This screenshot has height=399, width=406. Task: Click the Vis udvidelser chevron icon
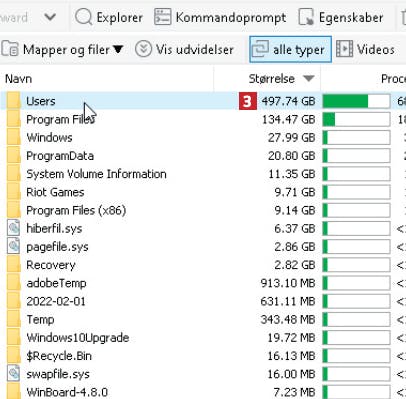coord(143,49)
